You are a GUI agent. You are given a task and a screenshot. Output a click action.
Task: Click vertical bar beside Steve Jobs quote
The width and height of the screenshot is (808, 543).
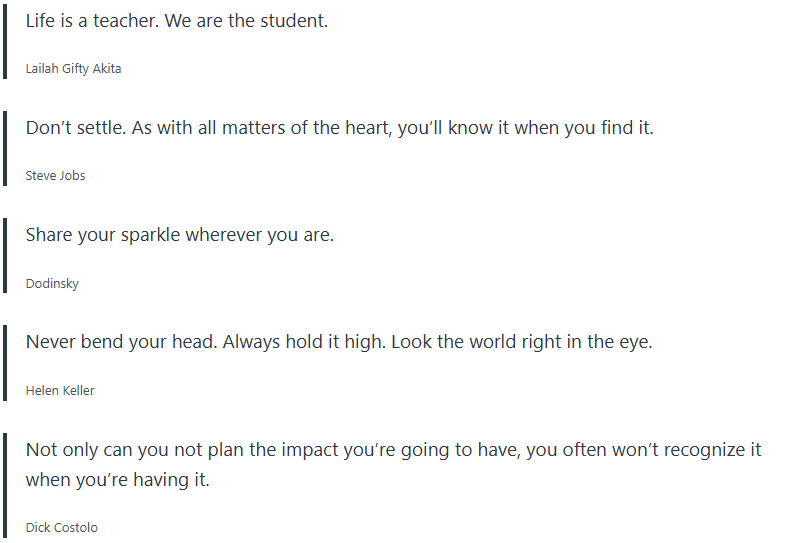click(x=5, y=150)
